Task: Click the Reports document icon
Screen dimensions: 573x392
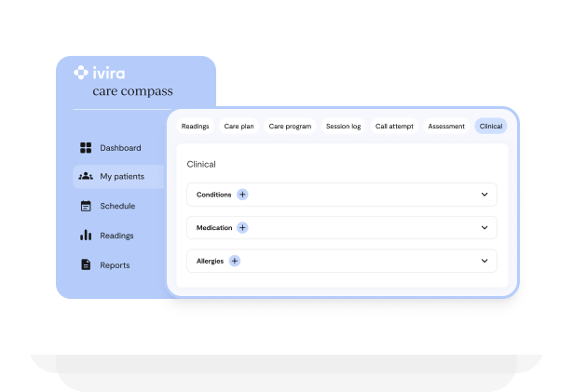Action: point(86,265)
